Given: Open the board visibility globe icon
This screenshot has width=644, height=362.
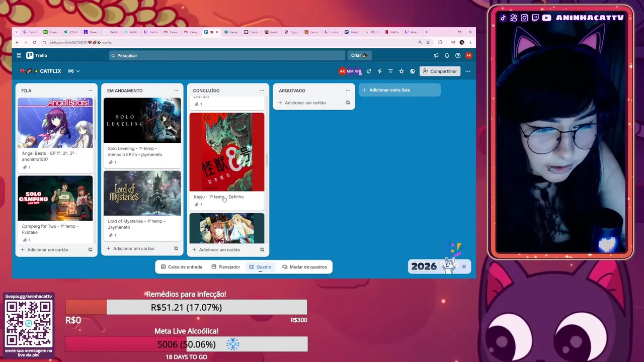Looking at the screenshot, I should (x=412, y=71).
